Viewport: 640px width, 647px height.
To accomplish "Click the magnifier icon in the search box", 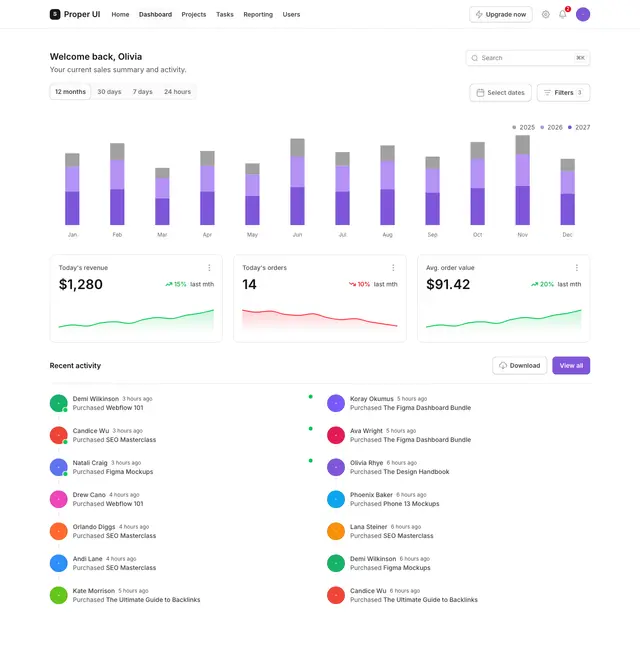I will tap(475, 58).
